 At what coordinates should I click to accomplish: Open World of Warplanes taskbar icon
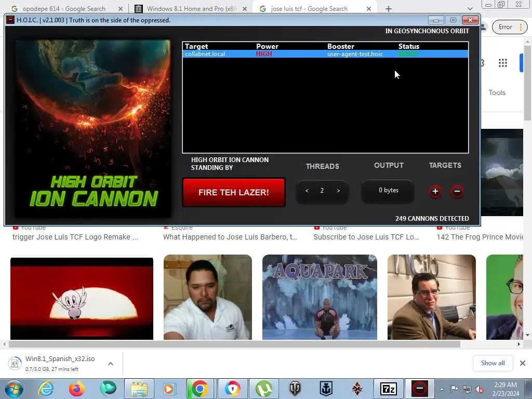tap(357, 389)
